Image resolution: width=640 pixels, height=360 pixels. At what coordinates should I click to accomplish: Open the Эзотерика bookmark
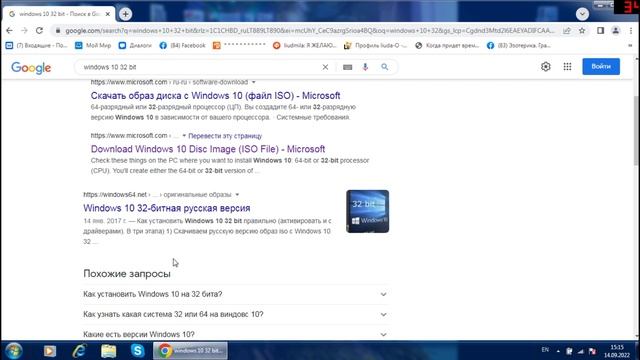point(519,45)
